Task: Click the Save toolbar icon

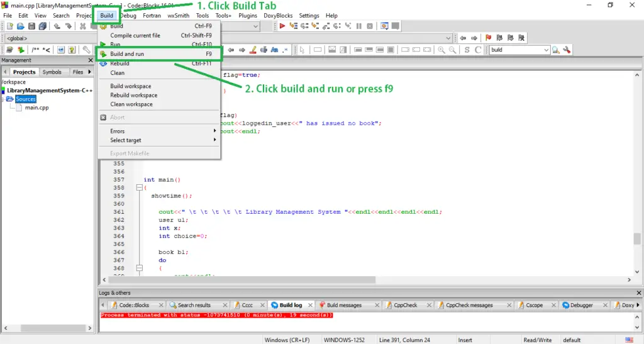Action: pyautogui.click(x=31, y=26)
